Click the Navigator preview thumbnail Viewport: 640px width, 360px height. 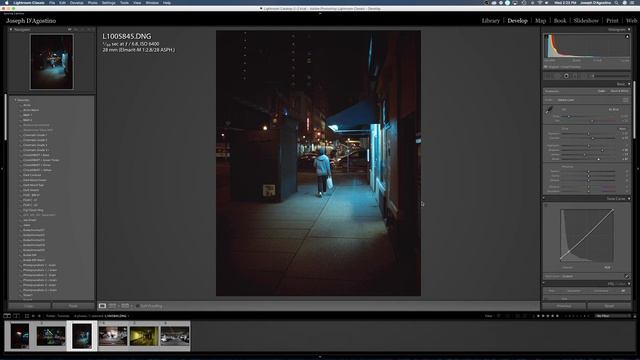(51, 62)
